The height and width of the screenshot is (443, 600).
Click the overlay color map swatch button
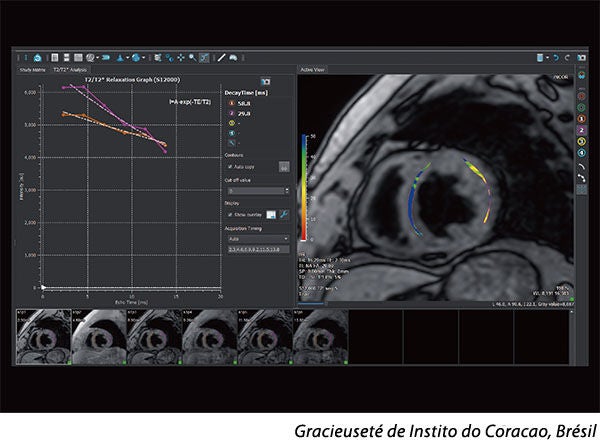[271, 215]
